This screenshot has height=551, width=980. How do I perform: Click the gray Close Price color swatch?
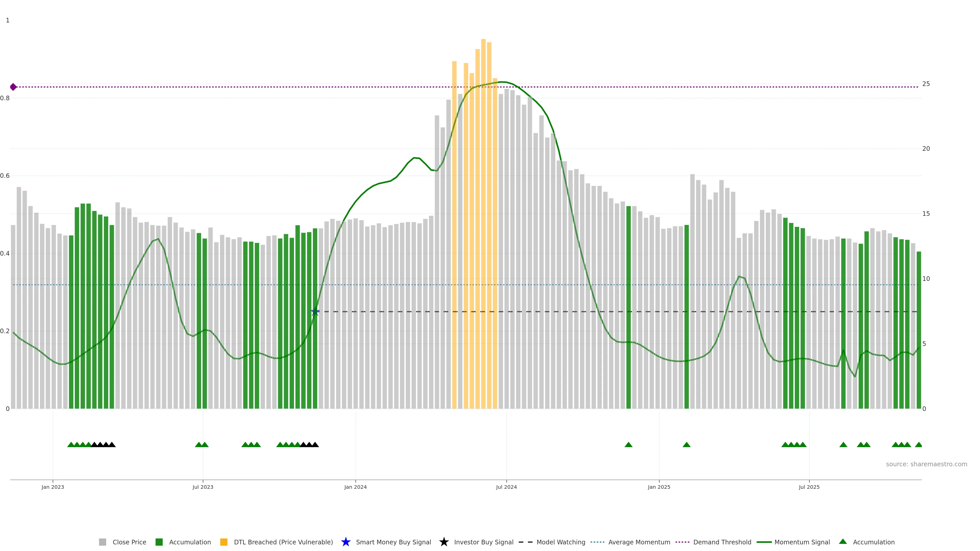point(102,542)
